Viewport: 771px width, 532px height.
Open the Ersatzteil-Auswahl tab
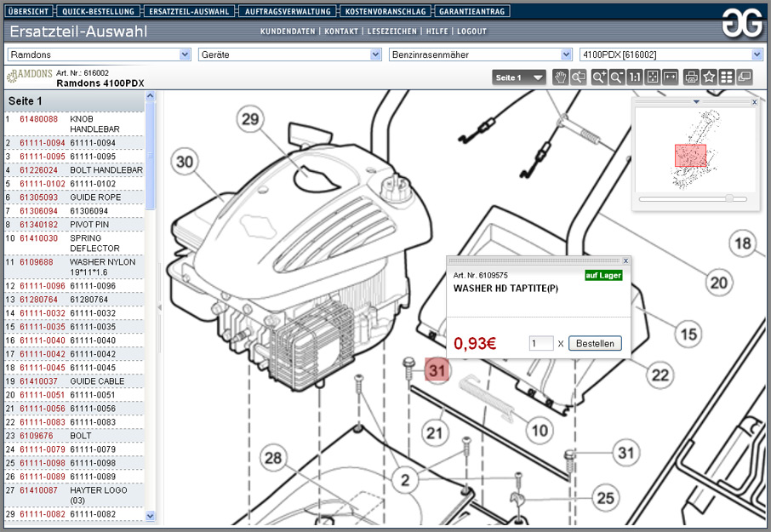point(189,11)
